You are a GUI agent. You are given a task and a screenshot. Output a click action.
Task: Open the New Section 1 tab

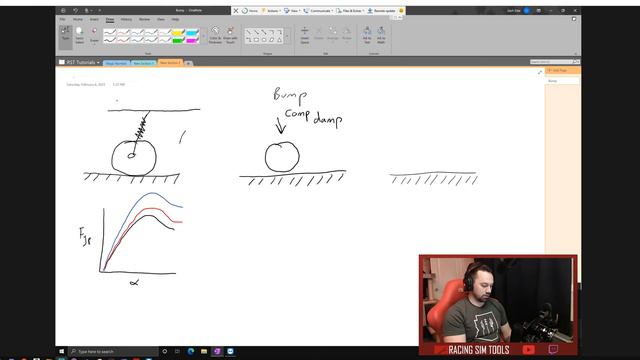(144, 63)
